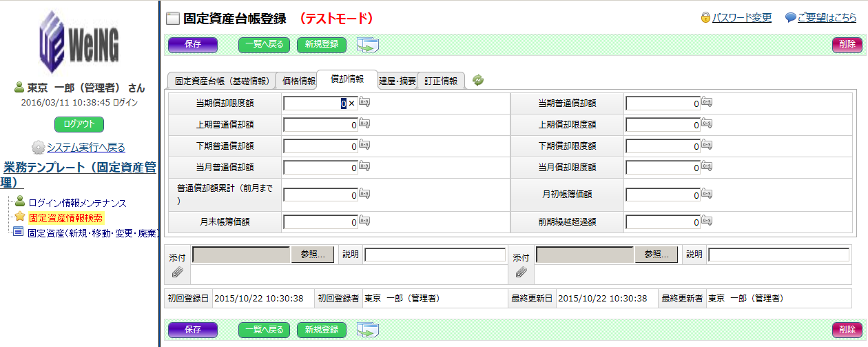The height and width of the screenshot is (347, 868).
Task: Select 固定資産台帳（基礎情報） tab
Action: pos(221,81)
